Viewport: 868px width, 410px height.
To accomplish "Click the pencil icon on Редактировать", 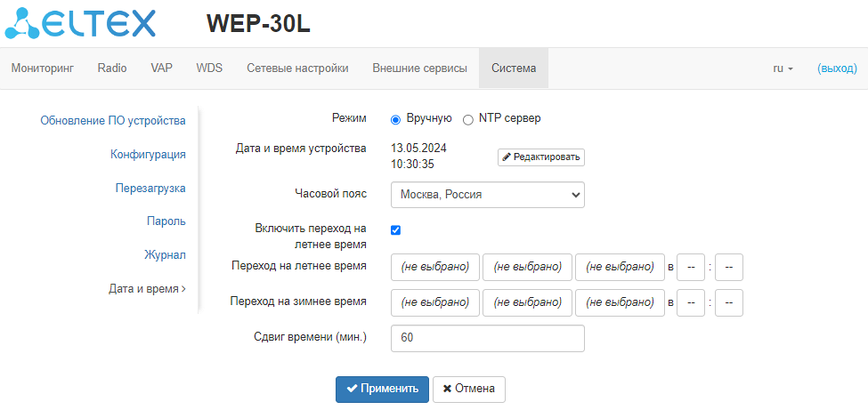I will 507,157.
